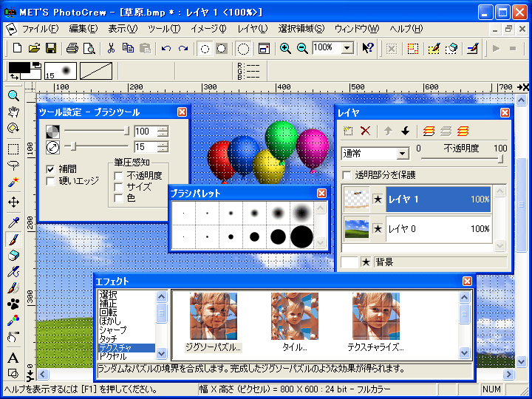Click down arrow on effect category list
Image resolution: width=532 pixels, height=399 pixels.
162,354
